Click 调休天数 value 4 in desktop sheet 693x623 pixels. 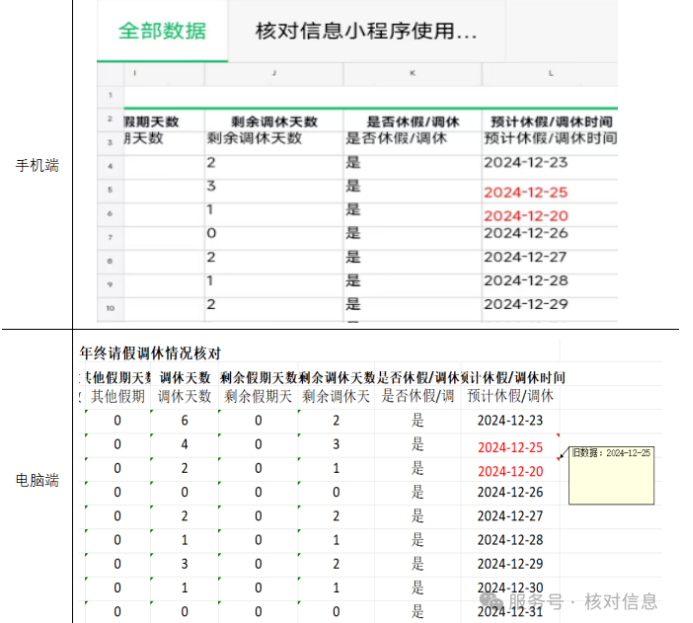point(185,444)
